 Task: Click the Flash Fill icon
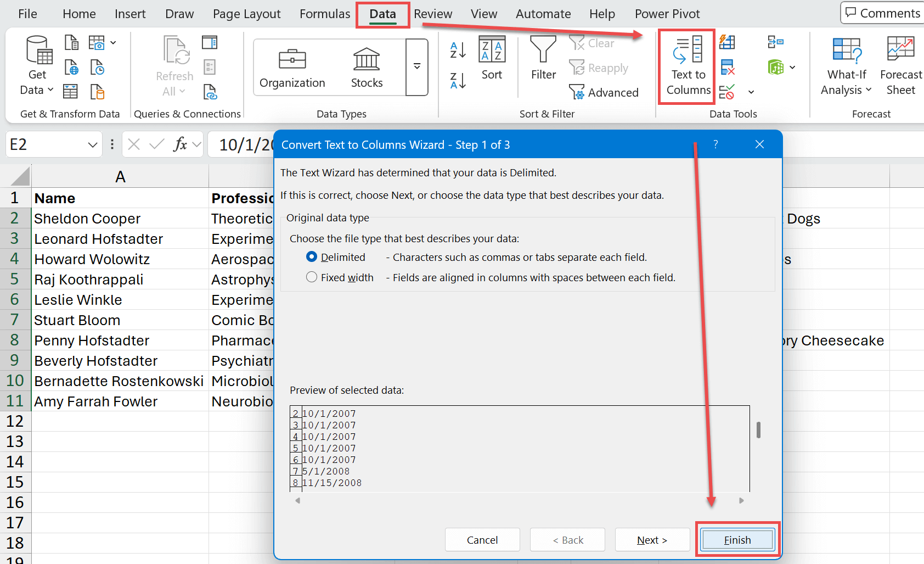(x=727, y=42)
